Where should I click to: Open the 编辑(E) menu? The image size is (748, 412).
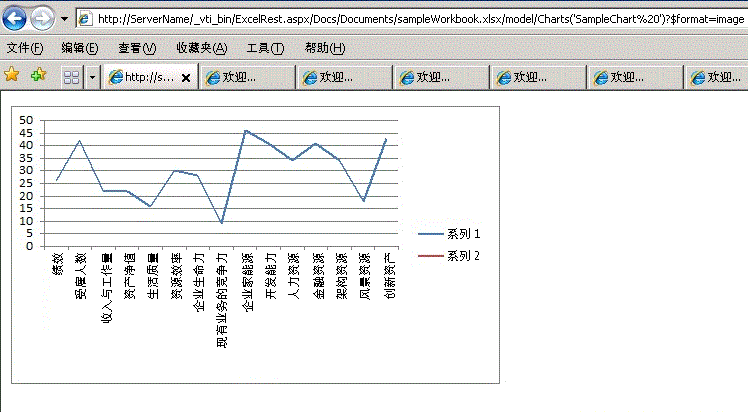point(80,48)
